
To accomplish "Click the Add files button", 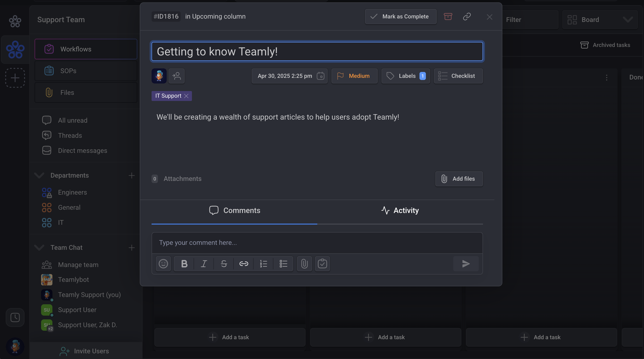I will pos(459,179).
